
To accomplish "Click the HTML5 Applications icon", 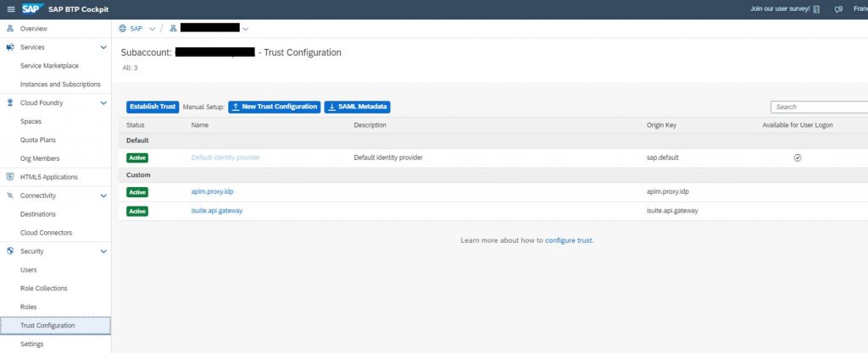I will [x=10, y=177].
